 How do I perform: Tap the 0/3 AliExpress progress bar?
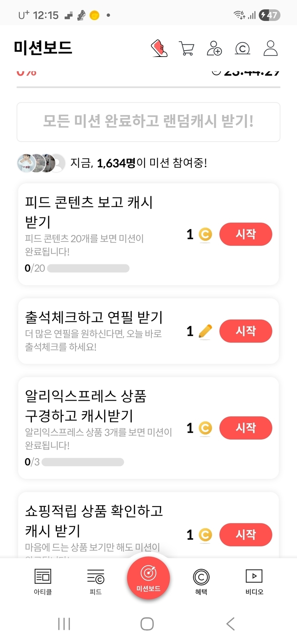[83, 462]
